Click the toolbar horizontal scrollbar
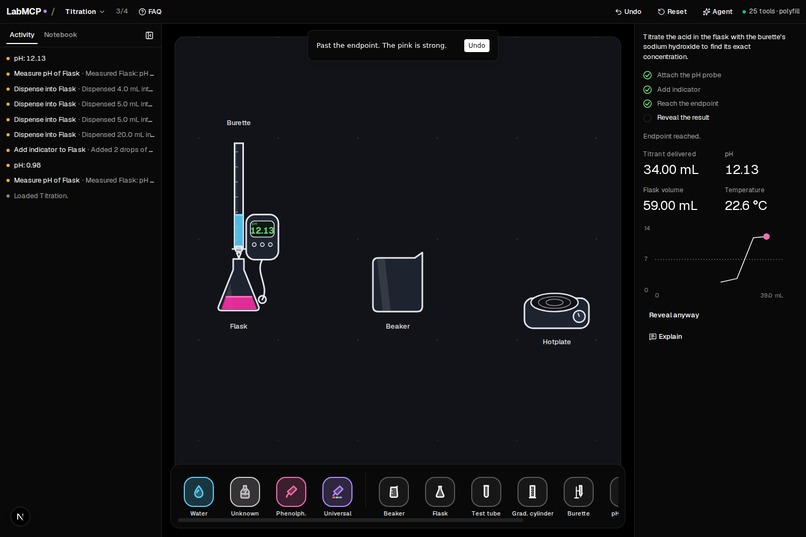The width and height of the screenshot is (806, 537). click(351, 520)
